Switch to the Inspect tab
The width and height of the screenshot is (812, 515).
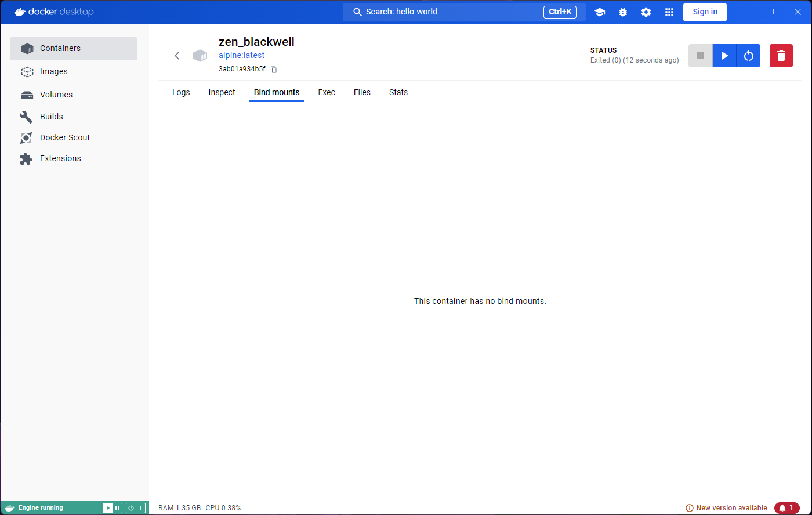tap(222, 92)
